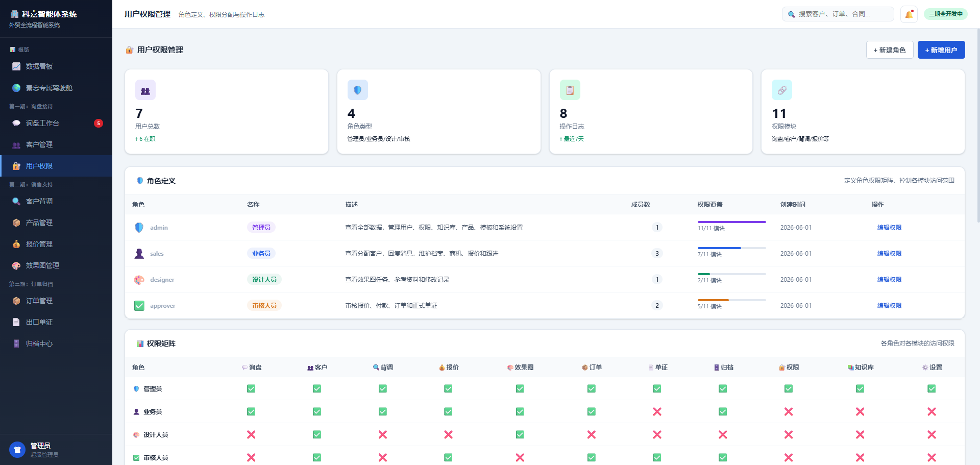The image size is (980, 465).
Task: Click the 权限模块 link icon card
Action: [x=782, y=90]
